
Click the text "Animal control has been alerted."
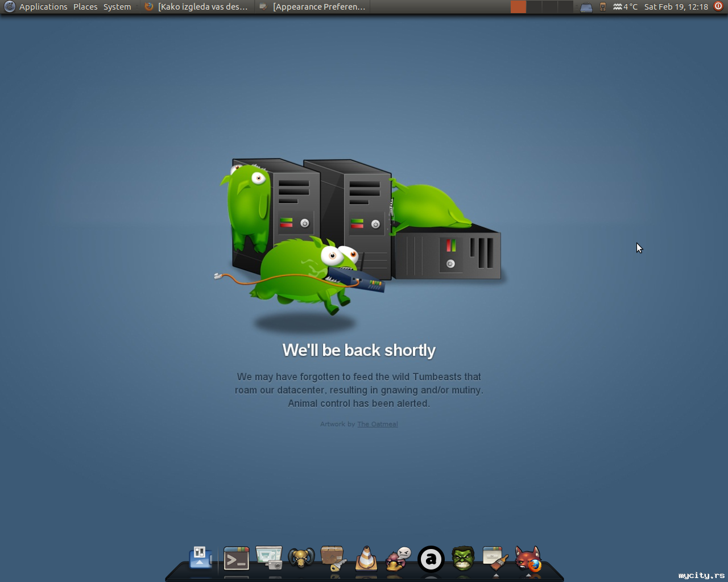pyautogui.click(x=359, y=404)
